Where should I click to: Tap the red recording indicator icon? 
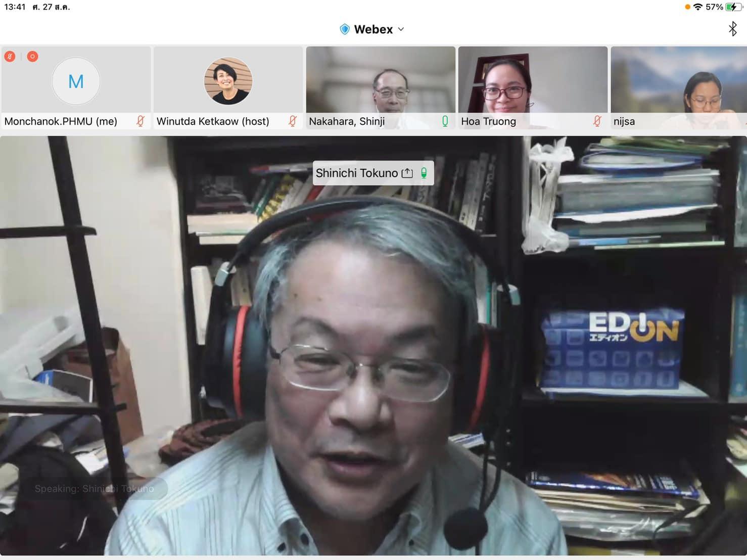click(32, 56)
